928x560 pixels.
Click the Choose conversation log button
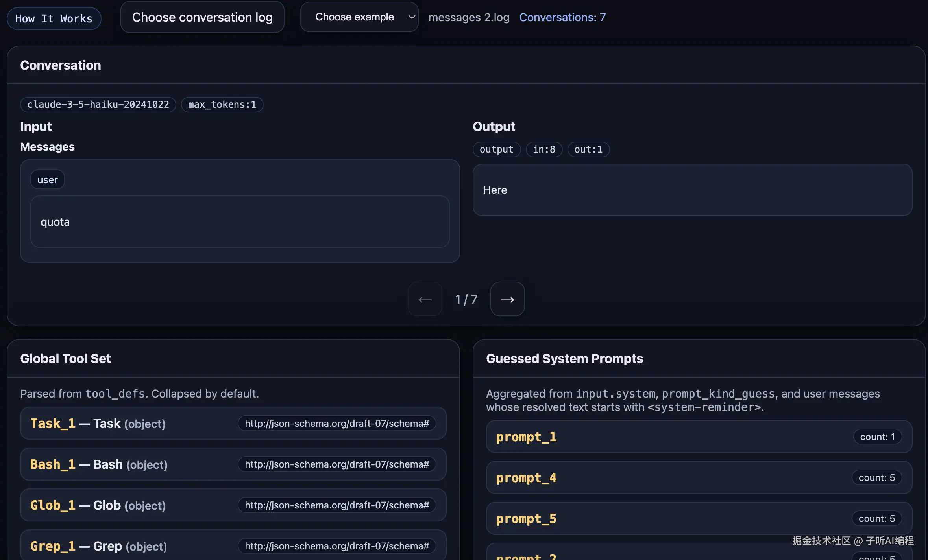pos(202,17)
